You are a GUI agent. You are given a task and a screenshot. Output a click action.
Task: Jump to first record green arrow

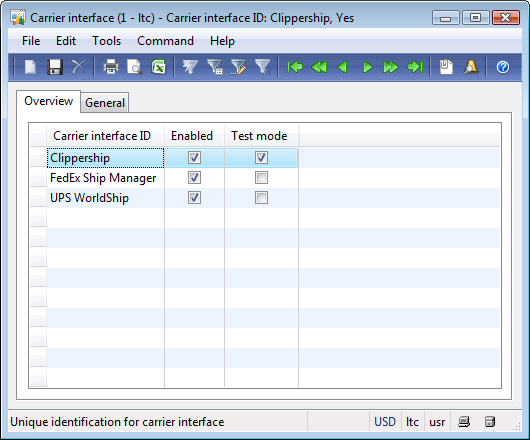295,67
